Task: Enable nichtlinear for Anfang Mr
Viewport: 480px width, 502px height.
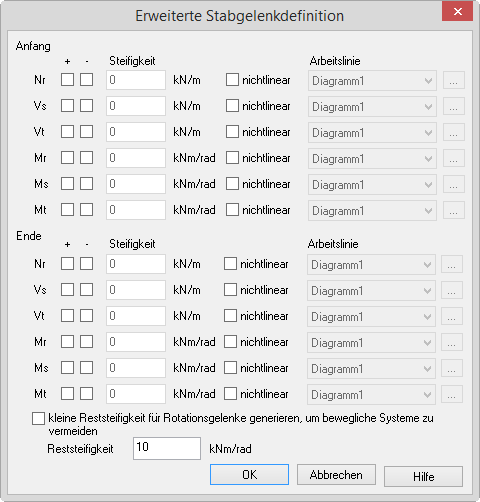Action: click(x=232, y=158)
